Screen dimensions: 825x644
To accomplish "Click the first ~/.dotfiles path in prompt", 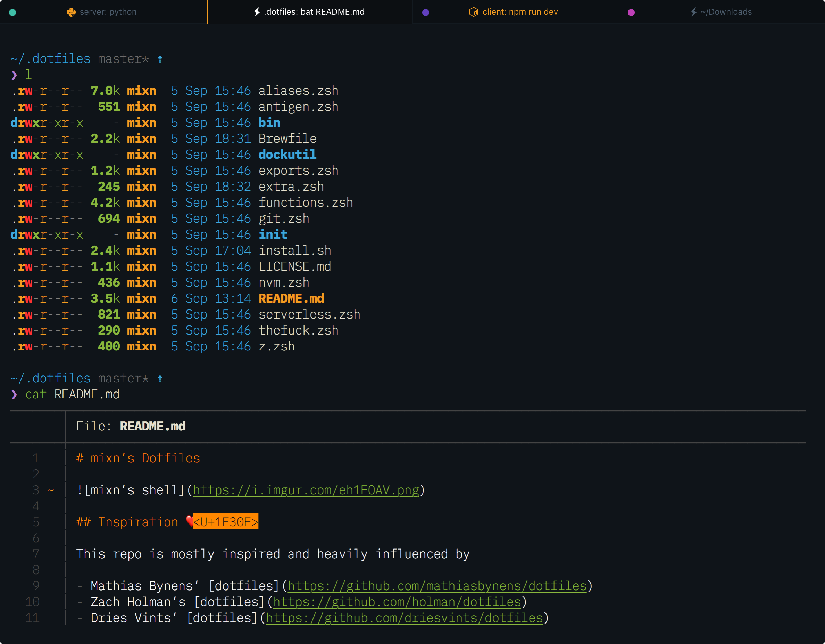I will point(51,59).
